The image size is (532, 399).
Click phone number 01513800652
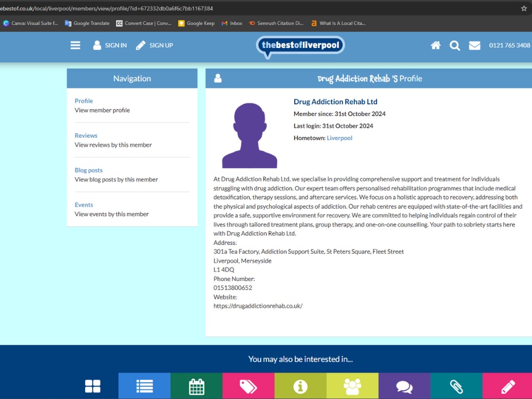[x=233, y=288]
